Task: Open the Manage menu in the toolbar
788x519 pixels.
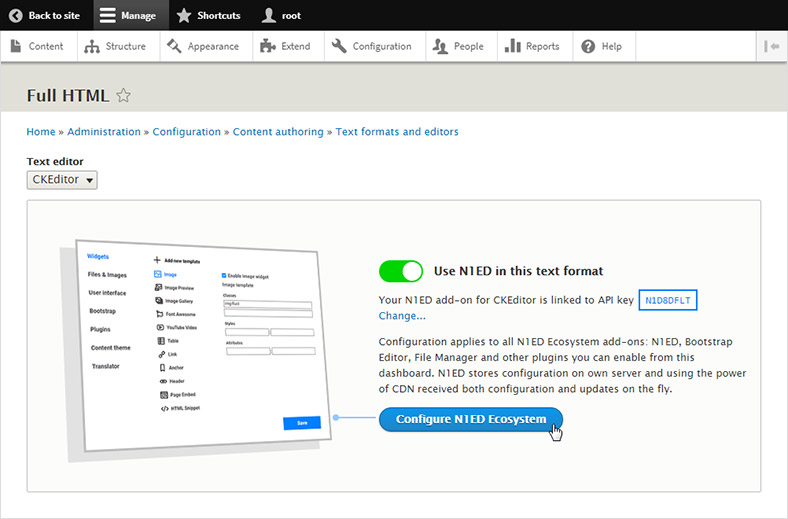Action: pos(131,16)
